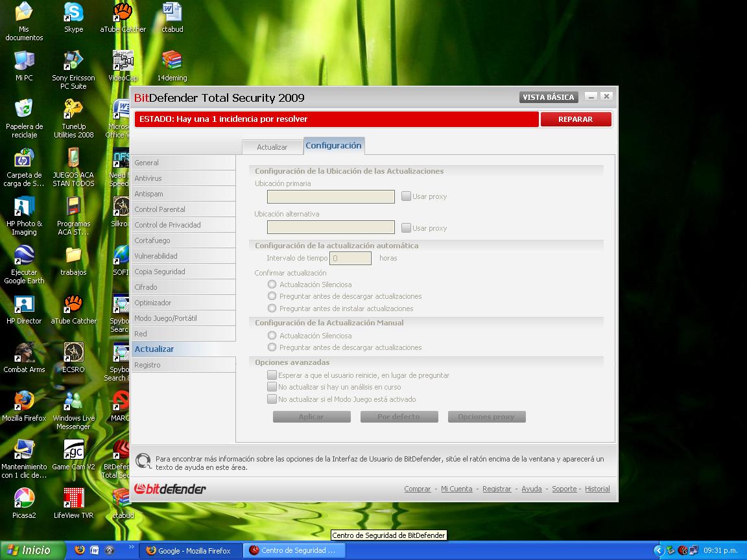Image resolution: width=747 pixels, height=560 pixels.
Task: Click the Aplicar button
Action: [311, 417]
